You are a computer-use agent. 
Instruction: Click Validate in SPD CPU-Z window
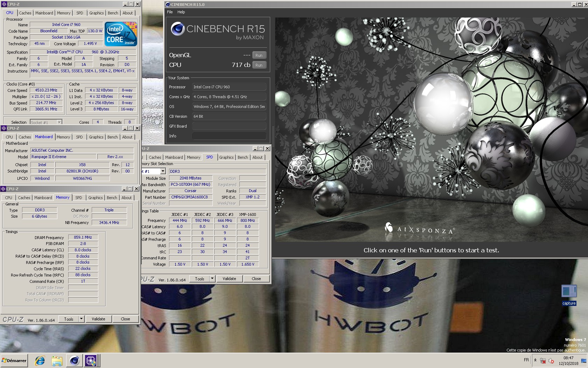(x=229, y=279)
